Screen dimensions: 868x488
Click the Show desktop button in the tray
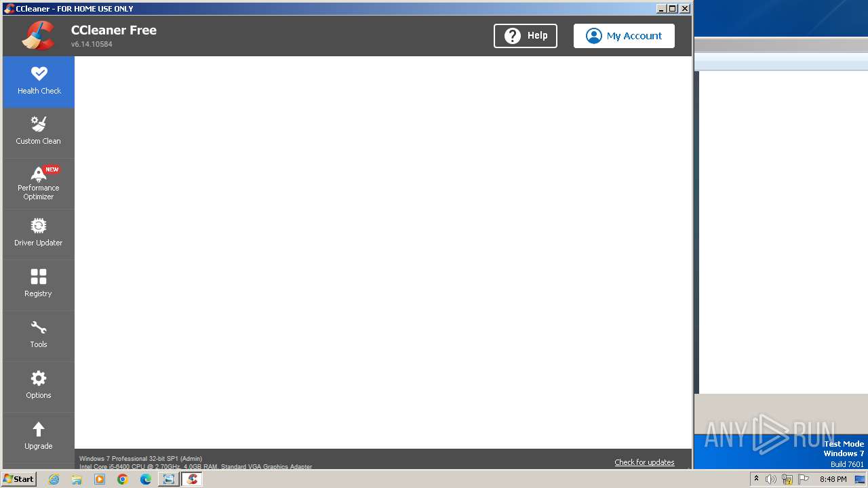860,479
